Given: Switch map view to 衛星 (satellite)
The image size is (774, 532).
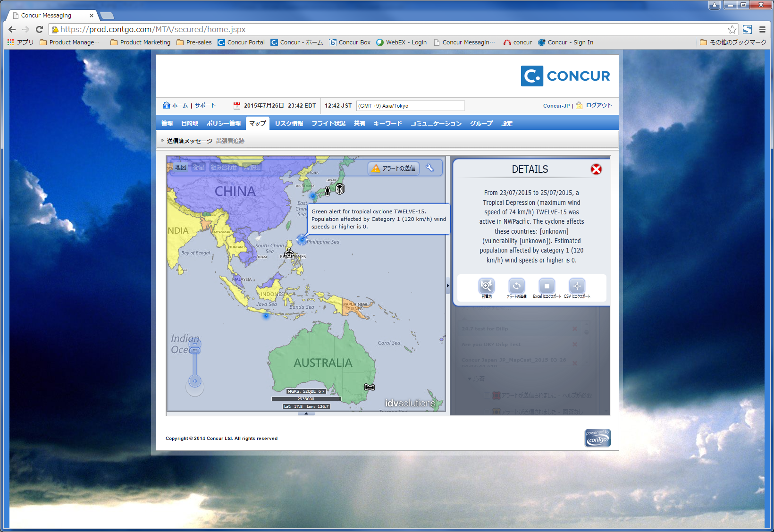Looking at the screenshot, I should (x=199, y=168).
